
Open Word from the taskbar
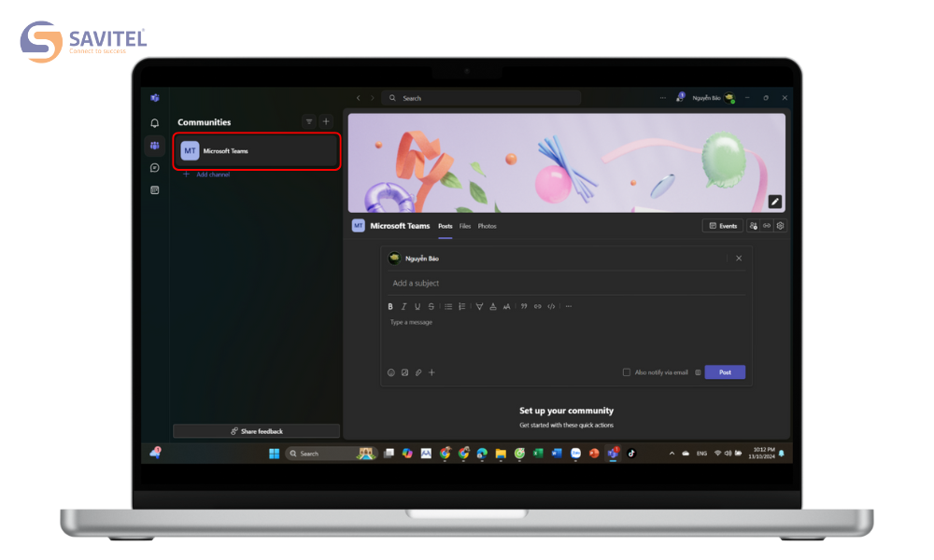(557, 454)
